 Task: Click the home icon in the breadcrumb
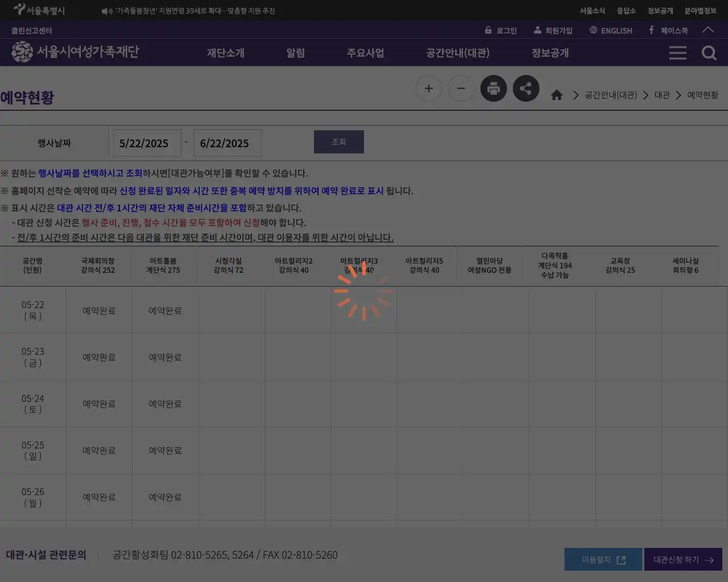556,95
